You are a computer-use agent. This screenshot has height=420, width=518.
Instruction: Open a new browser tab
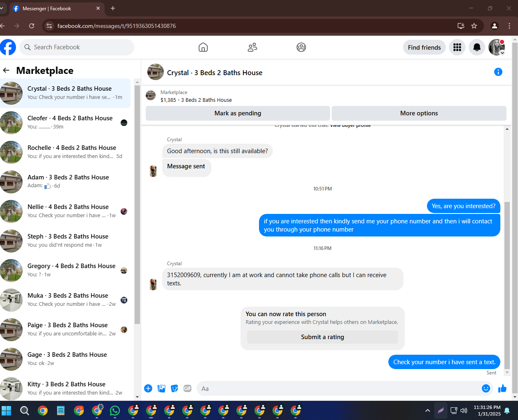[113, 8]
